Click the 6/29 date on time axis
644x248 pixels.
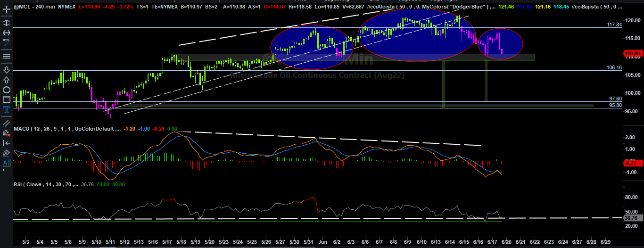606,242
